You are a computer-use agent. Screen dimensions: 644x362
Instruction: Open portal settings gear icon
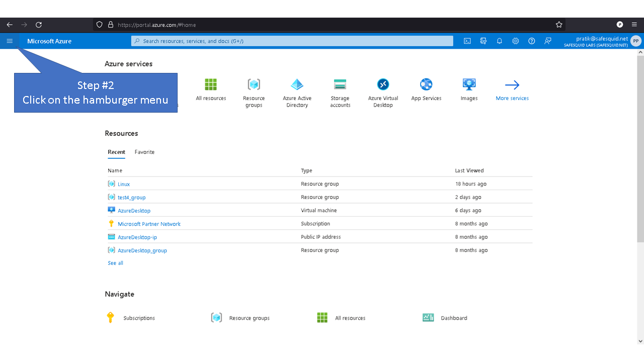(515, 41)
